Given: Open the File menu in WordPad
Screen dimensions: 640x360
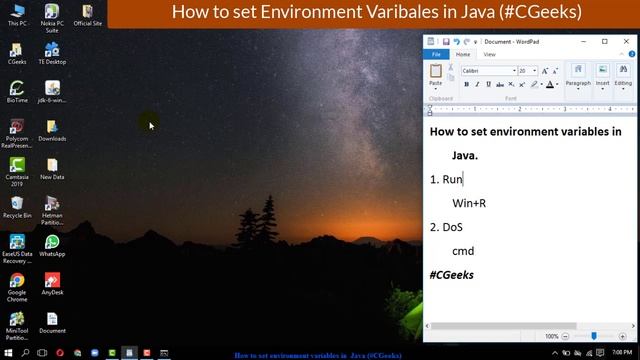Looking at the screenshot, I should 436,54.
